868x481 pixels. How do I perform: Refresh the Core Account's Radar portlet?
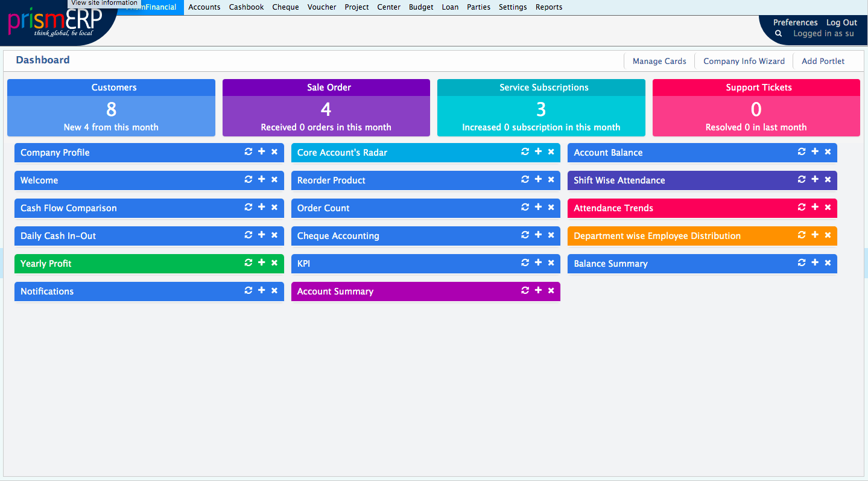pos(525,152)
